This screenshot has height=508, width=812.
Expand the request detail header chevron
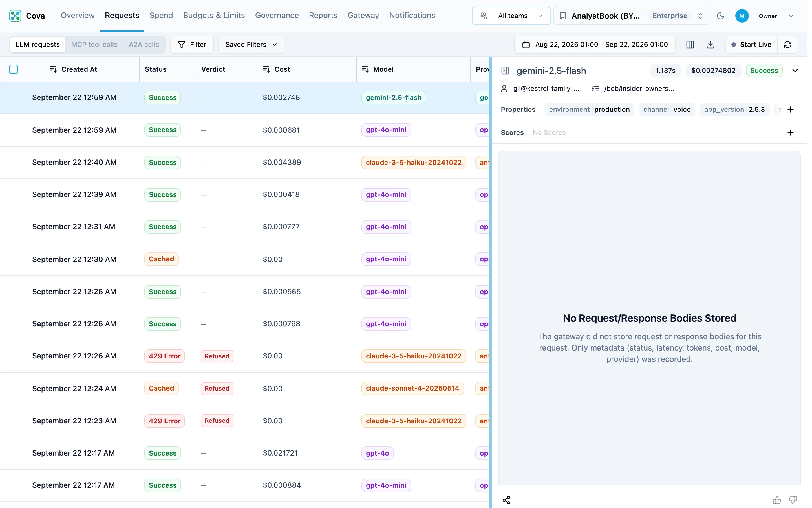(795, 71)
